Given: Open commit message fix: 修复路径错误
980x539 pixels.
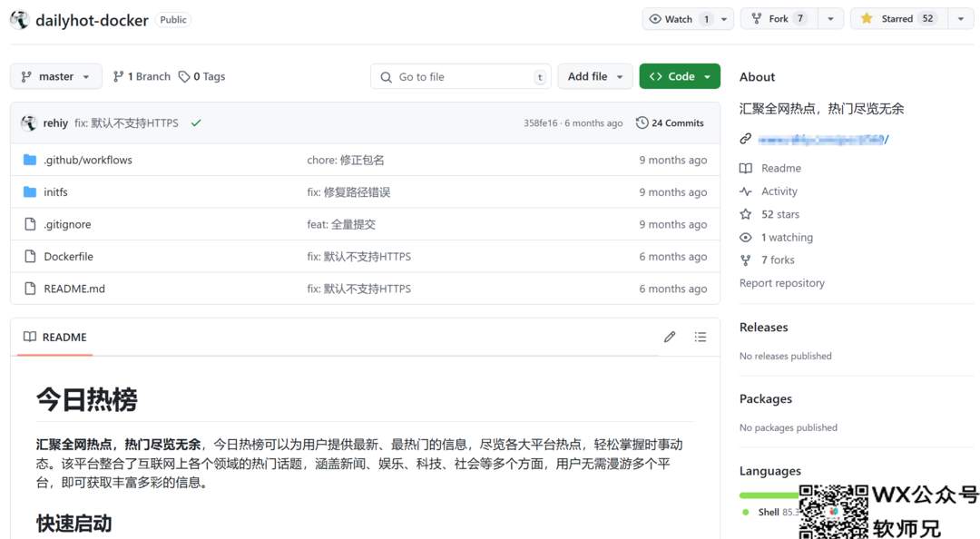Looking at the screenshot, I should tap(348, 192).
